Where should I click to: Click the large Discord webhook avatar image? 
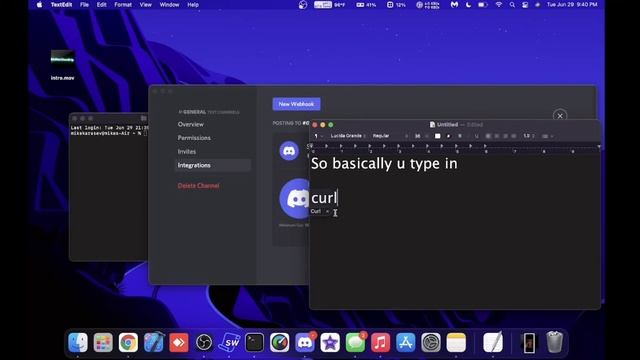coord(295,199)
